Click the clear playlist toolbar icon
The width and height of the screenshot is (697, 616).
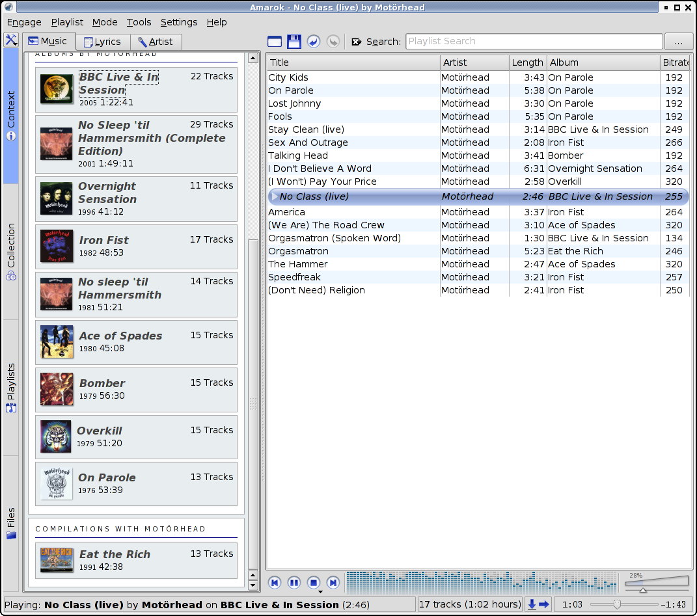[274, 42]
